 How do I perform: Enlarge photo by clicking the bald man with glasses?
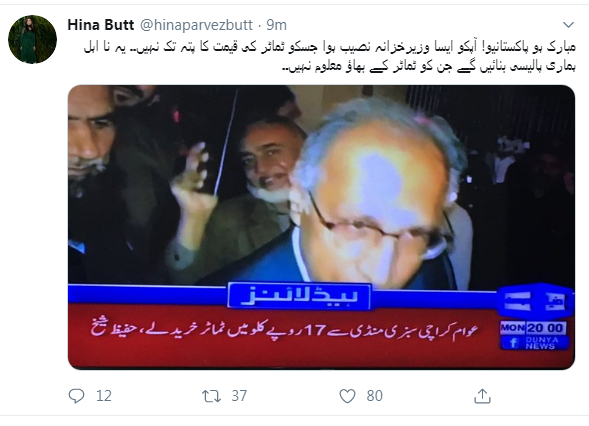pos(379,195)
